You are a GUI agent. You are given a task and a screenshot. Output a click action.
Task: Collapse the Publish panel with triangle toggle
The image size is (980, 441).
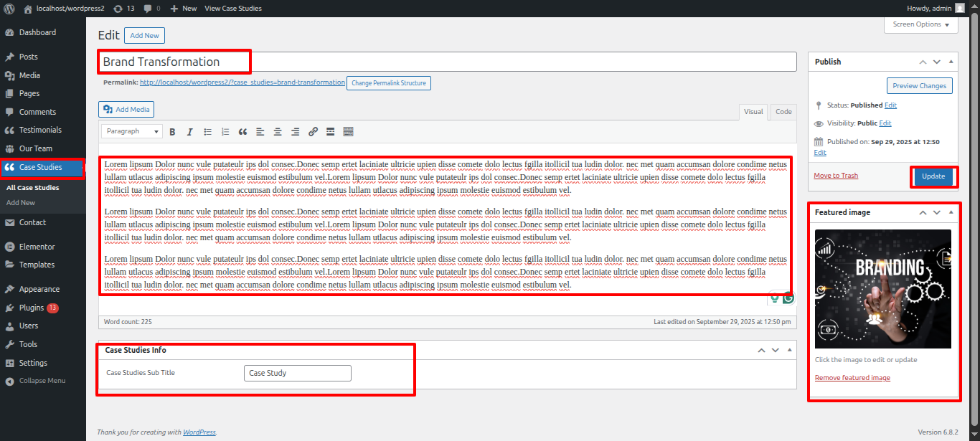951,62
